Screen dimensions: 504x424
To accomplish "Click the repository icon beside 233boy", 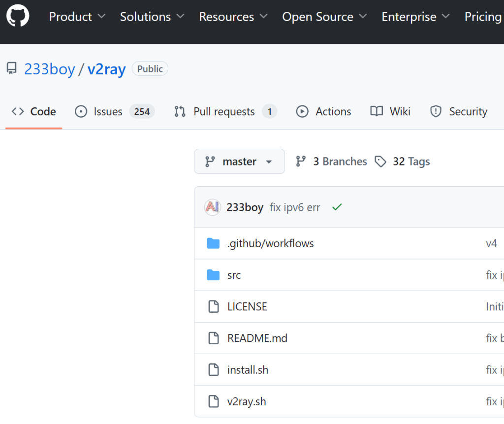I will (x=12, y=68).
